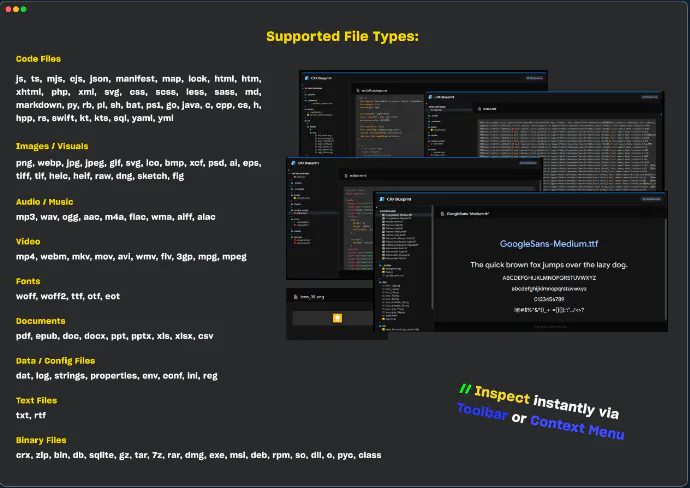690x488 pixels.
Task: Click the 'Audio / Music' heading
Action: [x=44, y=202]
